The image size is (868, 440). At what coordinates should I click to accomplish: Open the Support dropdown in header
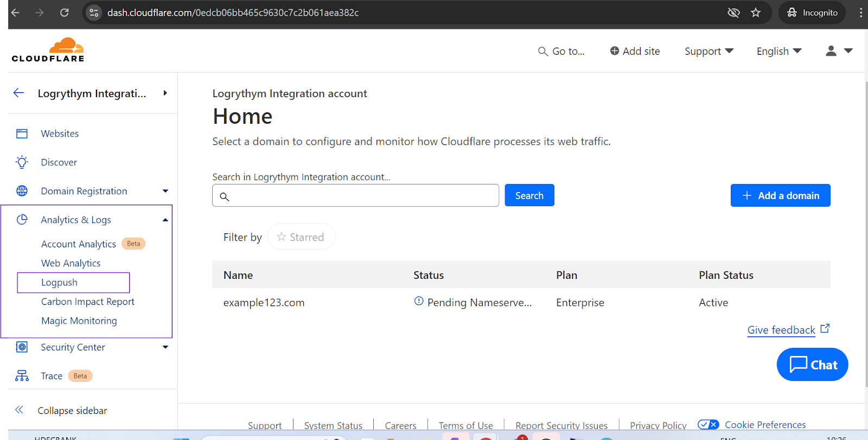(709, 51)
